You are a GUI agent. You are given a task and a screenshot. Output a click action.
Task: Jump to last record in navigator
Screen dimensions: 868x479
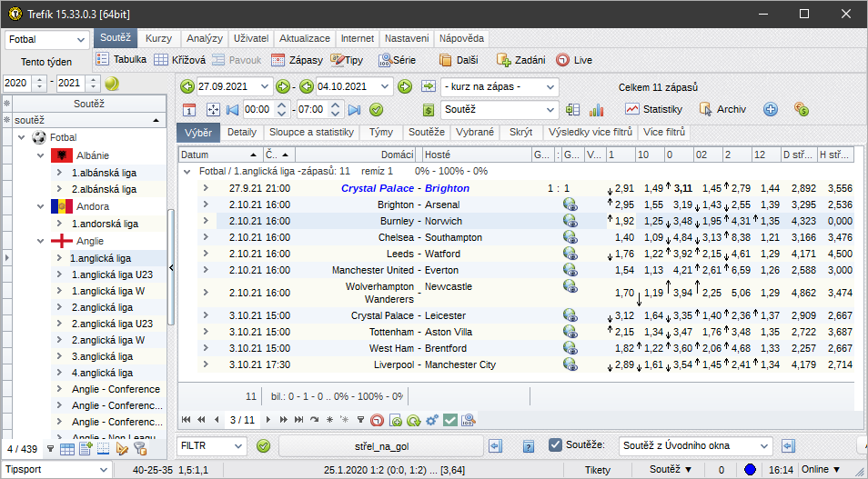click(298, 420)
